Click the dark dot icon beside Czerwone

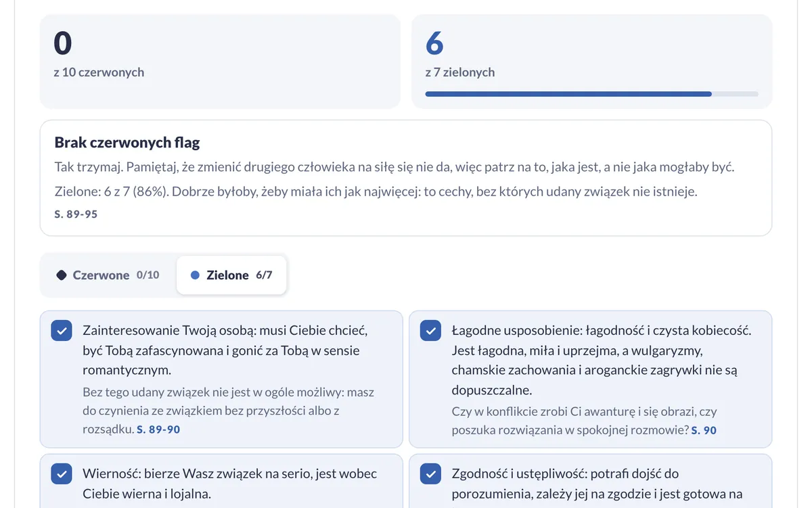coord(62,275)
